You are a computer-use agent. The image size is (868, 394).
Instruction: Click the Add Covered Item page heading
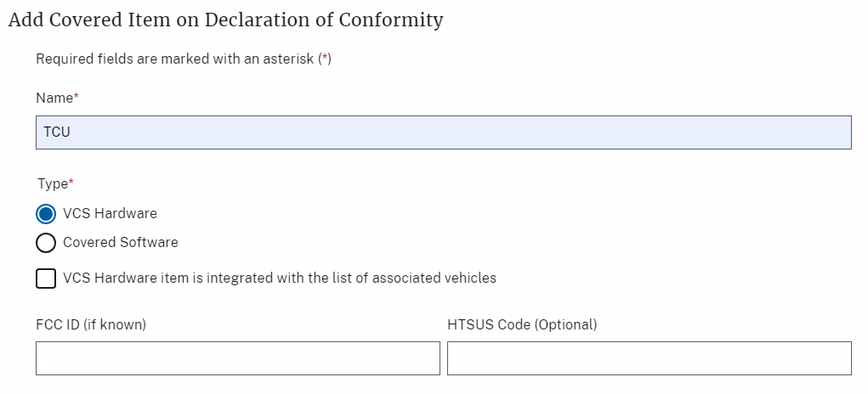coord(225,20)
